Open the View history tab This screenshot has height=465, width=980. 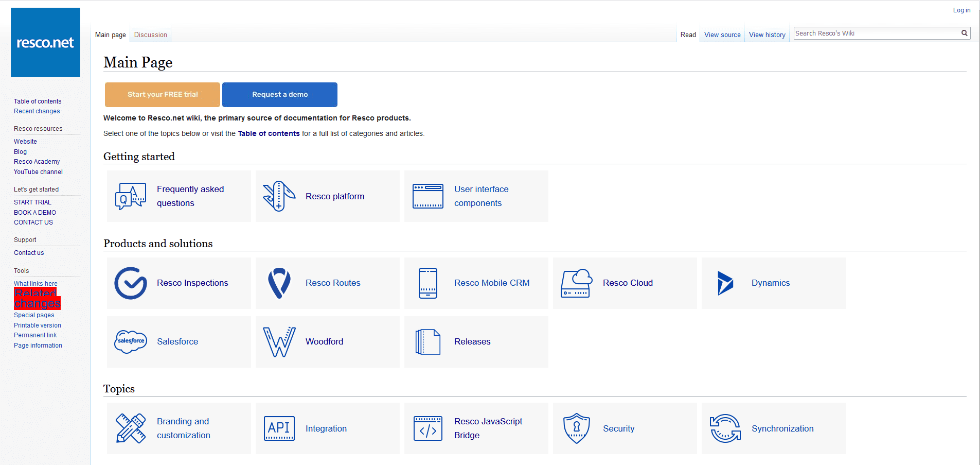767,35
